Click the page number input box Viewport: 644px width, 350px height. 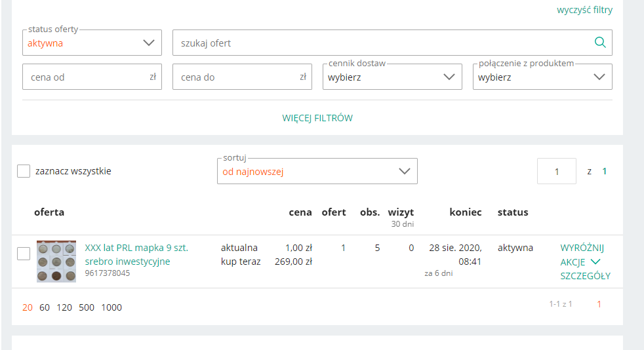click(x=557, y=171)
